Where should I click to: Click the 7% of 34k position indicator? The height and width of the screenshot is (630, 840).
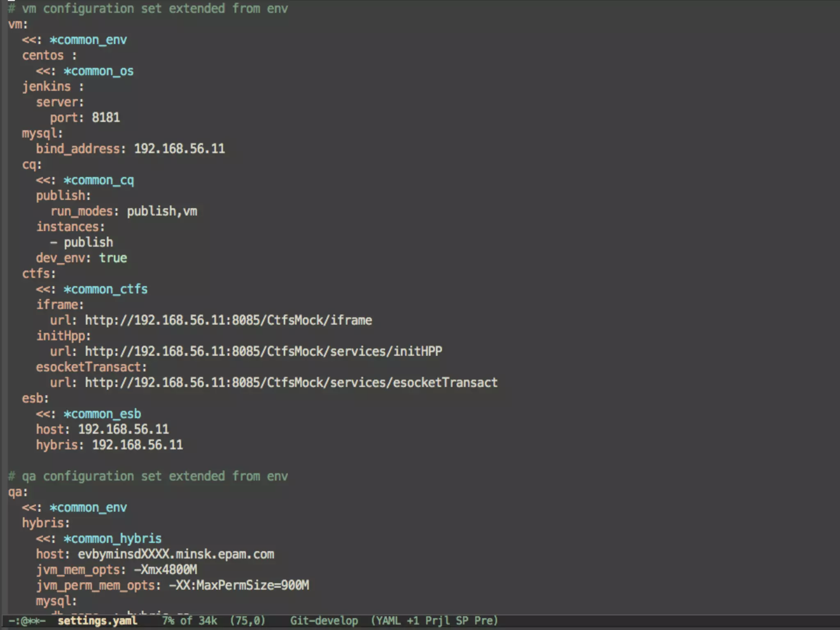tap(189, 621)
